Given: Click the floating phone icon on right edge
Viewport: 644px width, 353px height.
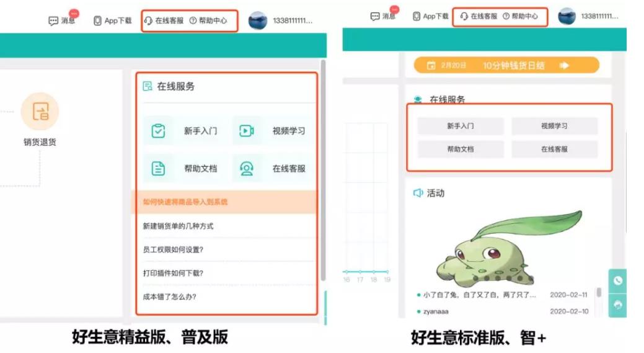Looking at the screenshot, I should [x=617, y=280].
